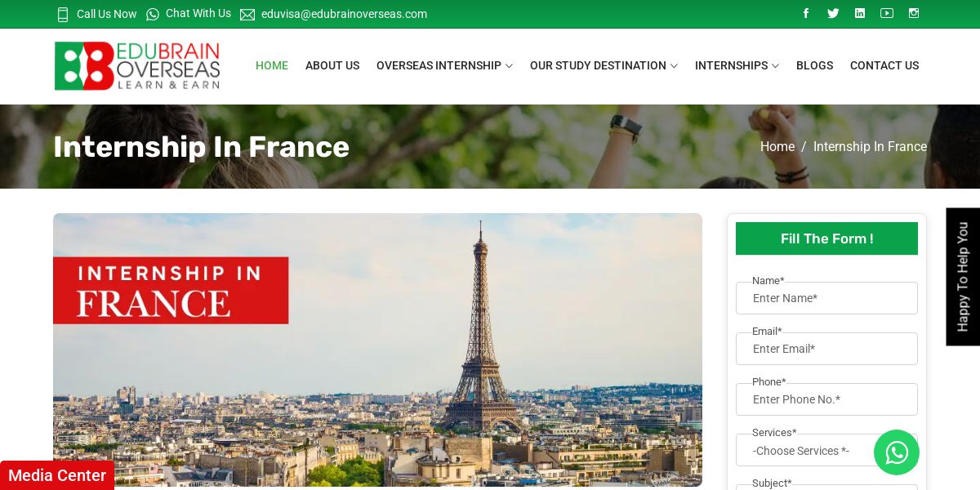Open the LinkedIn icon in top bar
980x490 pixels.
point(860,13)
